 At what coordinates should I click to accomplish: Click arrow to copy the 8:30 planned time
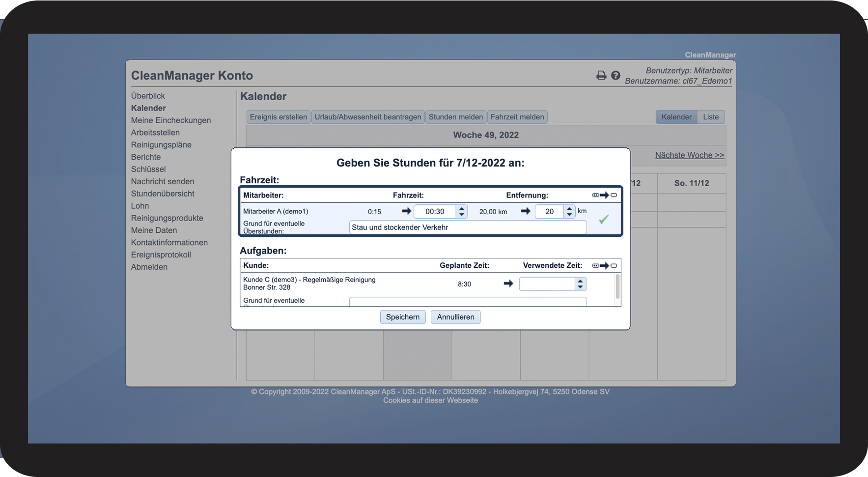508,283
